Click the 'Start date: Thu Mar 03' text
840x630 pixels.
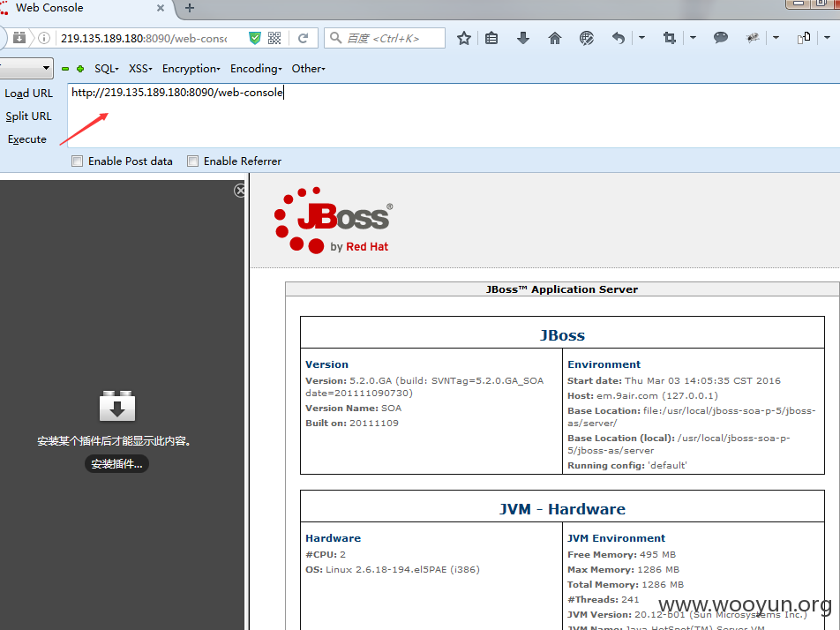(674, 381)
